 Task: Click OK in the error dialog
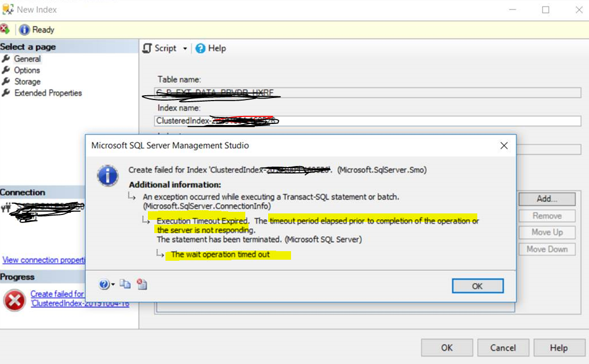coord(477,286)
